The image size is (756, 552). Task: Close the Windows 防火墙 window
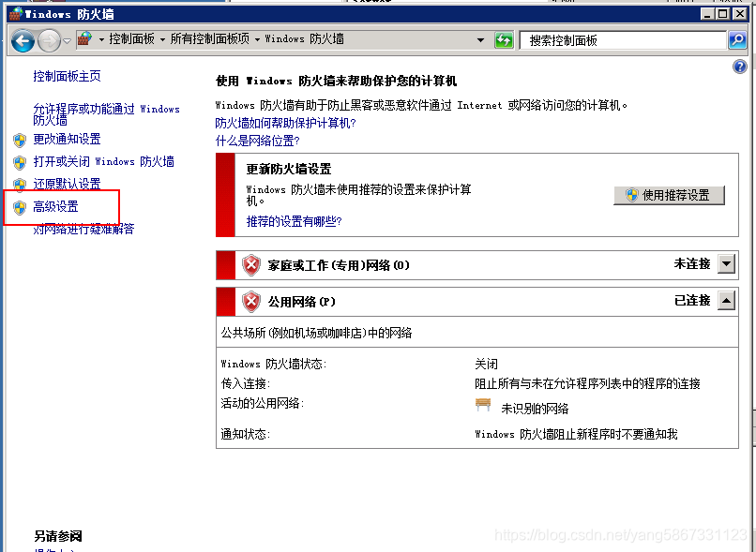[x=740, y=14]
